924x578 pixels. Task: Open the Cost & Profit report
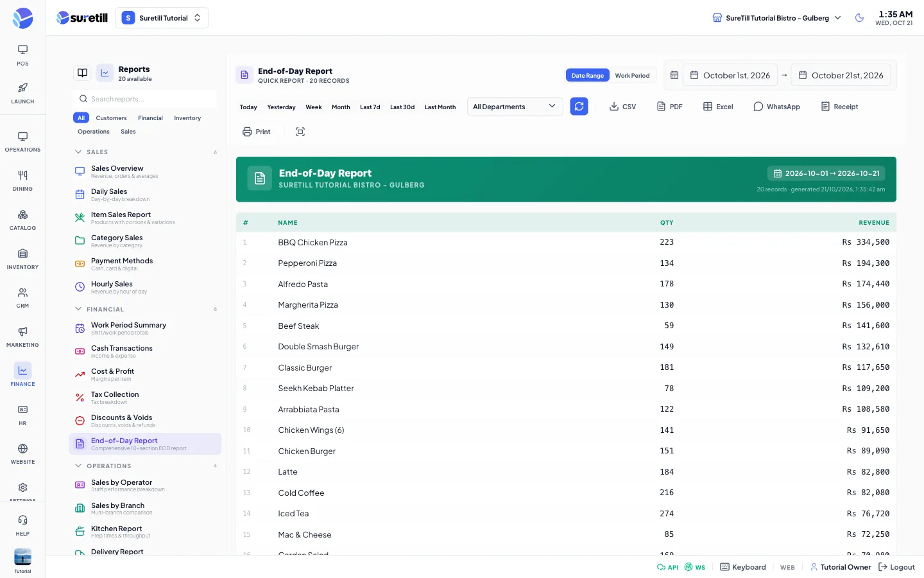pos(145,374)
